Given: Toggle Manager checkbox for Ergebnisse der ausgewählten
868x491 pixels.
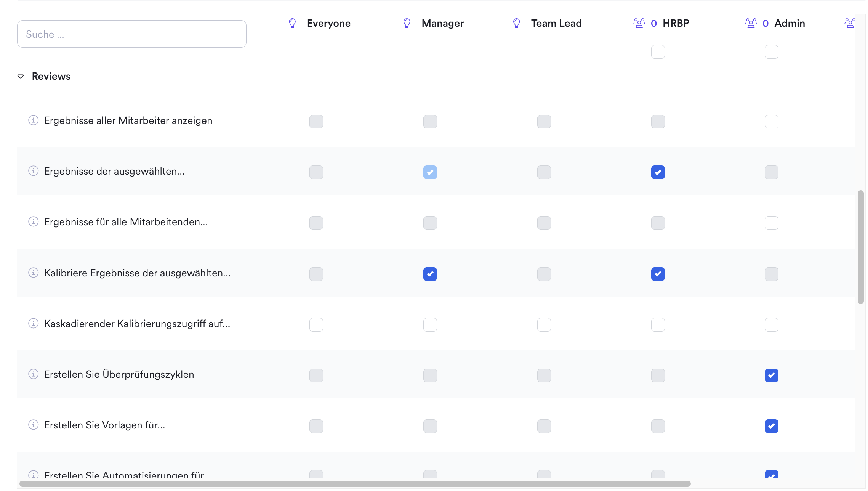Looking at the screenshot, I should (x=430, y=172).
